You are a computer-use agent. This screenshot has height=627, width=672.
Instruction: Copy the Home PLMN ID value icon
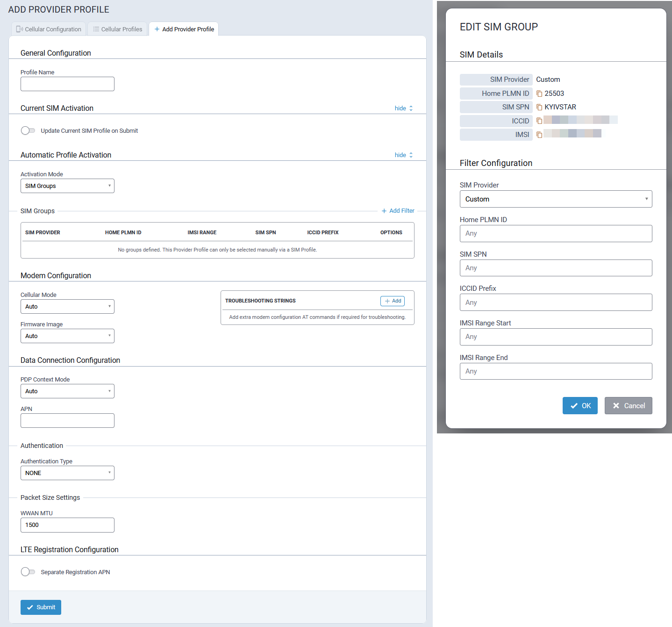click(x=539, y=94)
